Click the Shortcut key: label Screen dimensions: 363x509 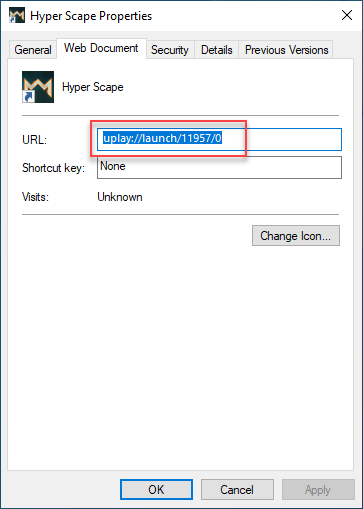pyautogui.click(x=53, y=168)
